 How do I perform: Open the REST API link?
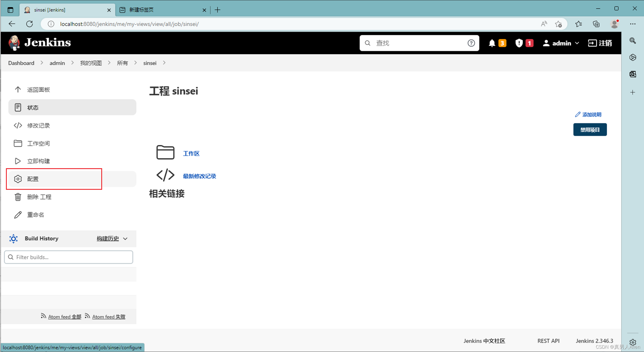coord(548,341)
